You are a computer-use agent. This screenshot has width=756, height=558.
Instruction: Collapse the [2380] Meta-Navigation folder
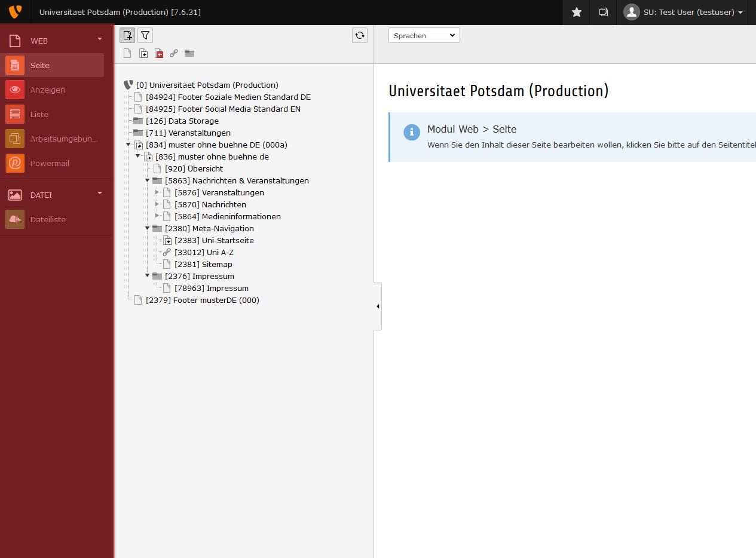pos(148,228)
